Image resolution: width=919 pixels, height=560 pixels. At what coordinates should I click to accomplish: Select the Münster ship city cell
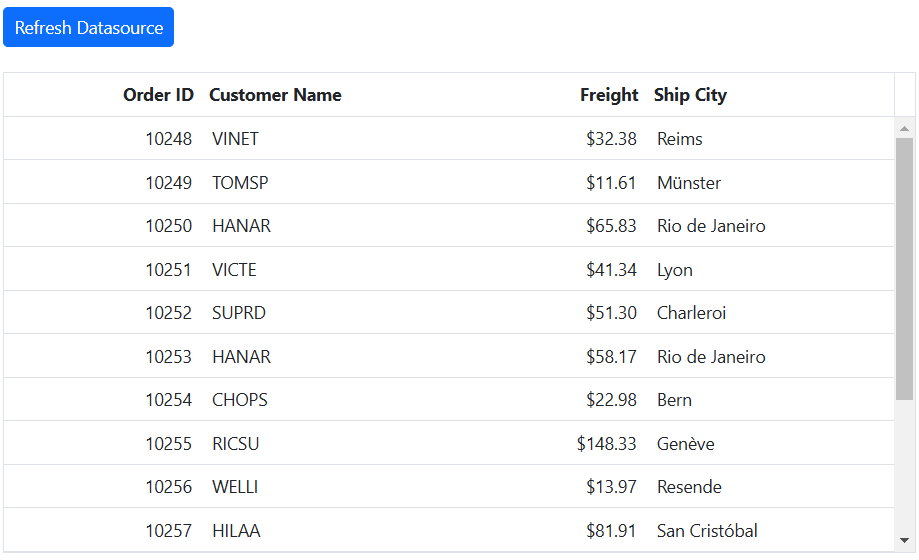click(x=689, y=183)
